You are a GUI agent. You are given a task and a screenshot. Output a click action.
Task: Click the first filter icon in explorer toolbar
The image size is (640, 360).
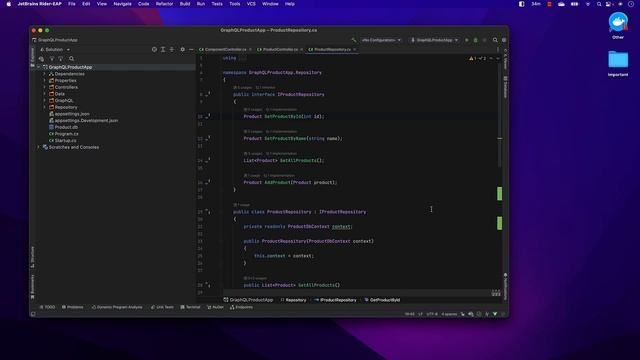[x=52, y=59]
